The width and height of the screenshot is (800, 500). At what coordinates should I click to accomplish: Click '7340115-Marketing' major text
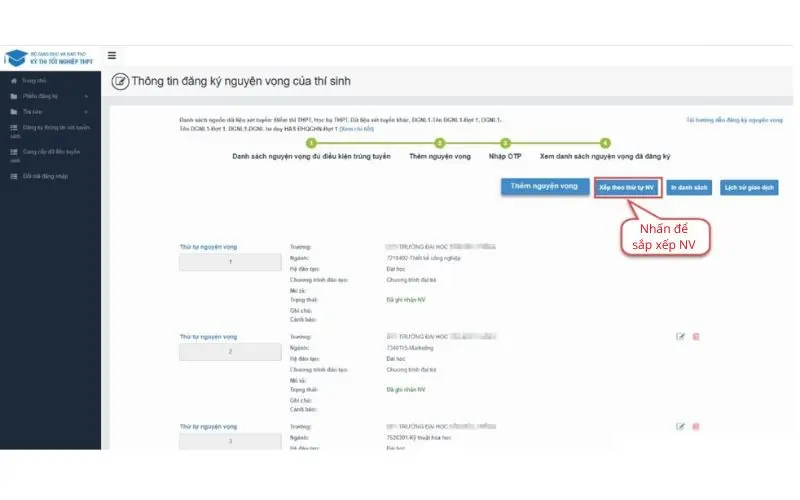[410, 348]
